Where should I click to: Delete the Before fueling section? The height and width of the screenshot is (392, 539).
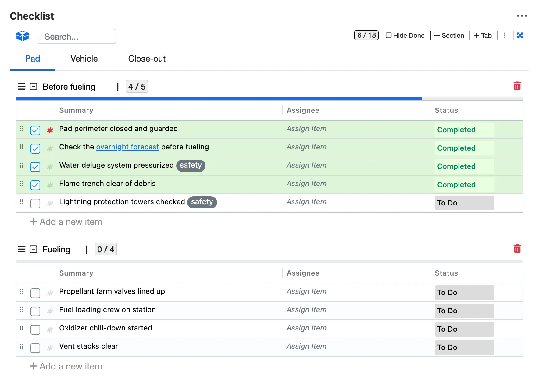pos(517,86)
